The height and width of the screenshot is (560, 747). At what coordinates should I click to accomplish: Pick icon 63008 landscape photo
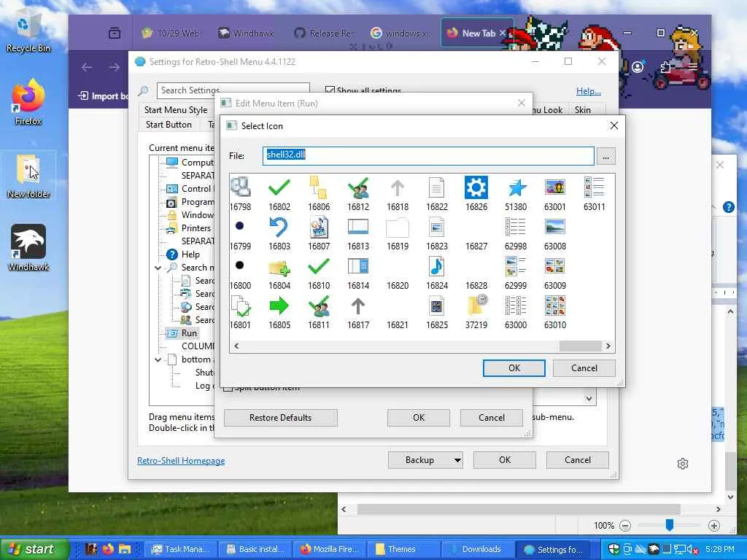point(555,227)
